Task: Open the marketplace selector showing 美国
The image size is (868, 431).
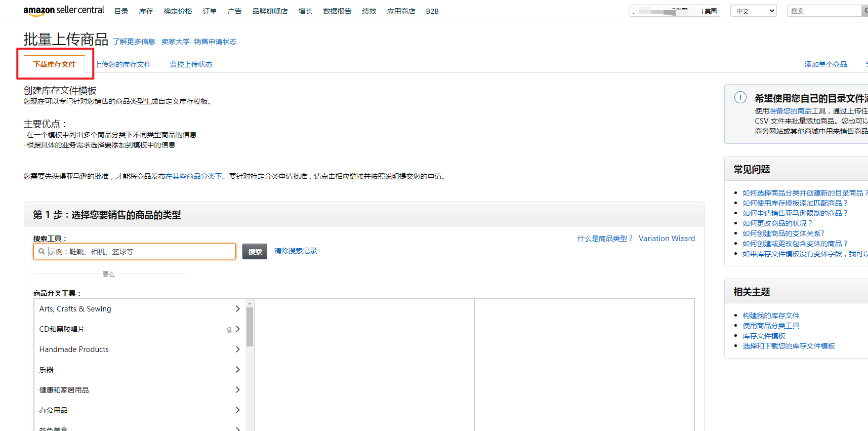Action: 675,11
